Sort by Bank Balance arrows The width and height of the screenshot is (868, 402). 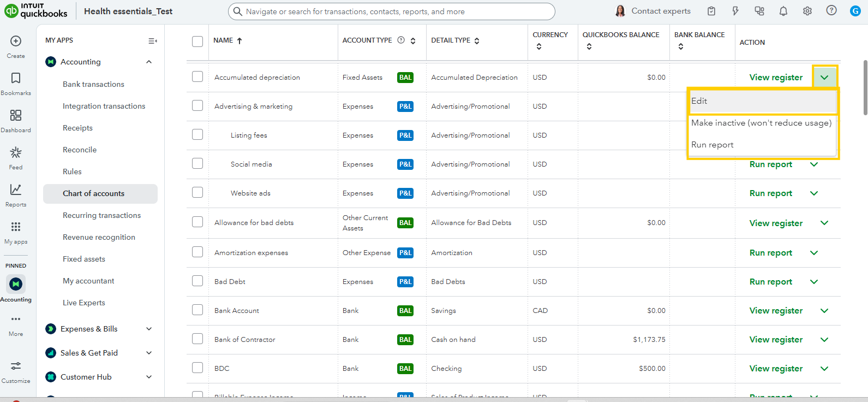tap(681, 46)
